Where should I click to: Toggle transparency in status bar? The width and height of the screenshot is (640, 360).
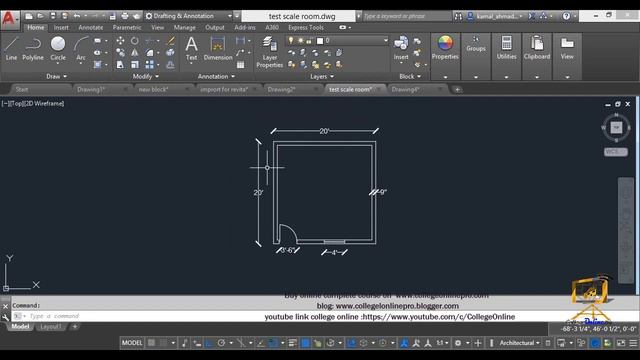point(305,343)
